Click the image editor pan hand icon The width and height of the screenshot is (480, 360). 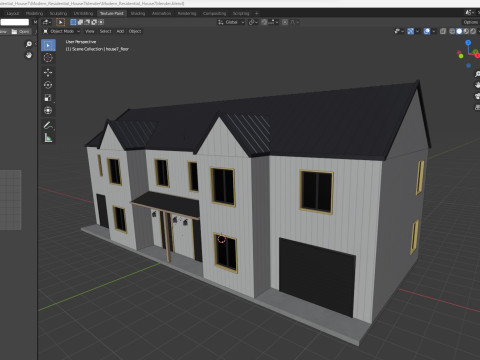pos(29,55)
